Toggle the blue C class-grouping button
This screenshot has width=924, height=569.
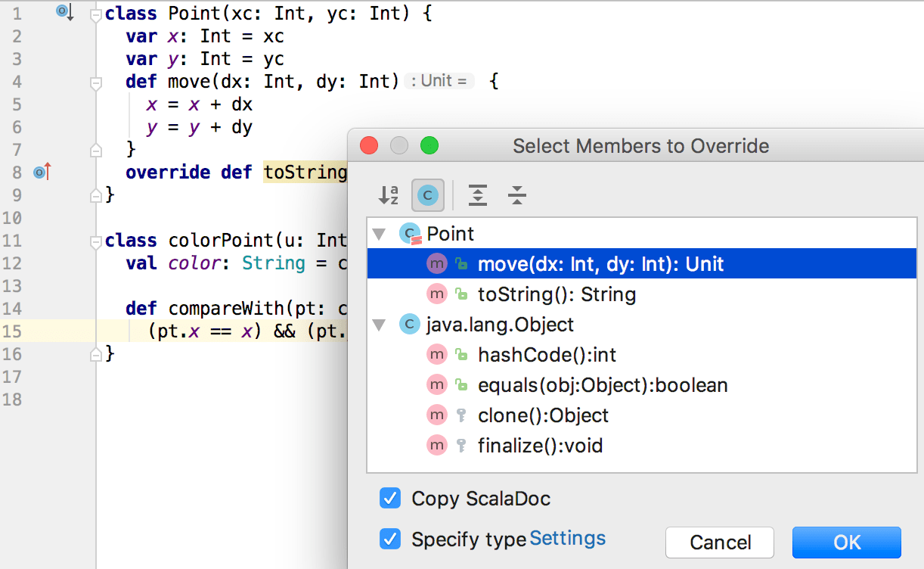[427, 194]
